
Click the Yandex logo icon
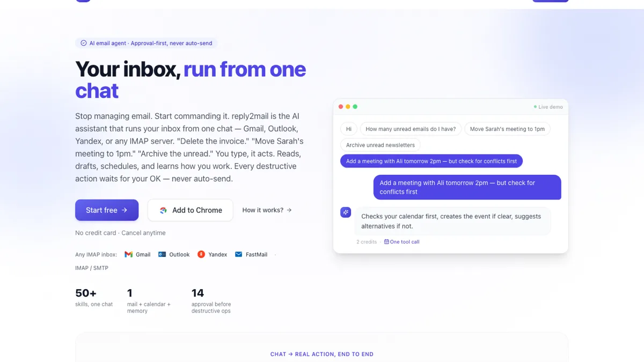pyautogui.click(x=201, y=254)
